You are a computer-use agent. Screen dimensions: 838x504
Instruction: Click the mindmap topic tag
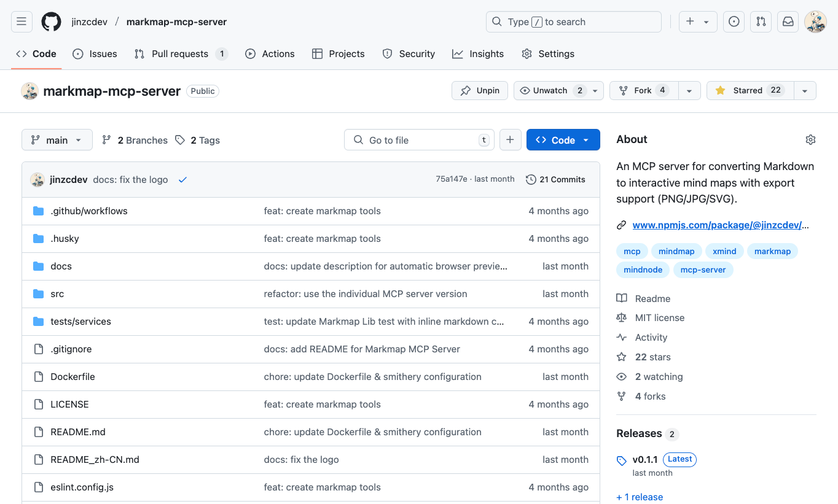(x=676, y=251)
